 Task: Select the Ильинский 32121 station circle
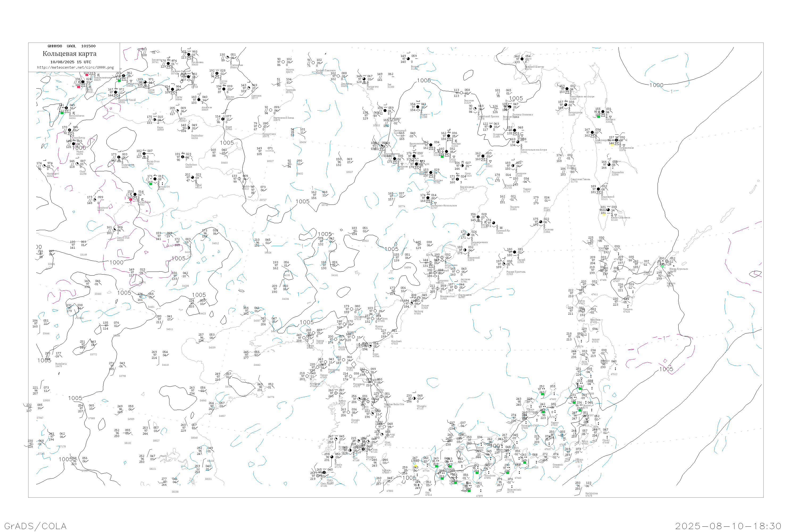[x=598, y=189]
